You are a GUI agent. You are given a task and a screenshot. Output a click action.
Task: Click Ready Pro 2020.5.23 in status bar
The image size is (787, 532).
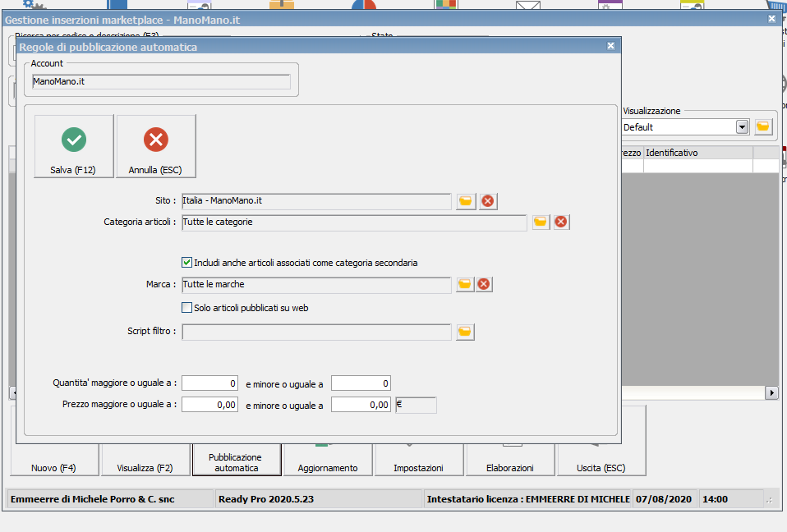pyautogui.click(x=319, y=499)
